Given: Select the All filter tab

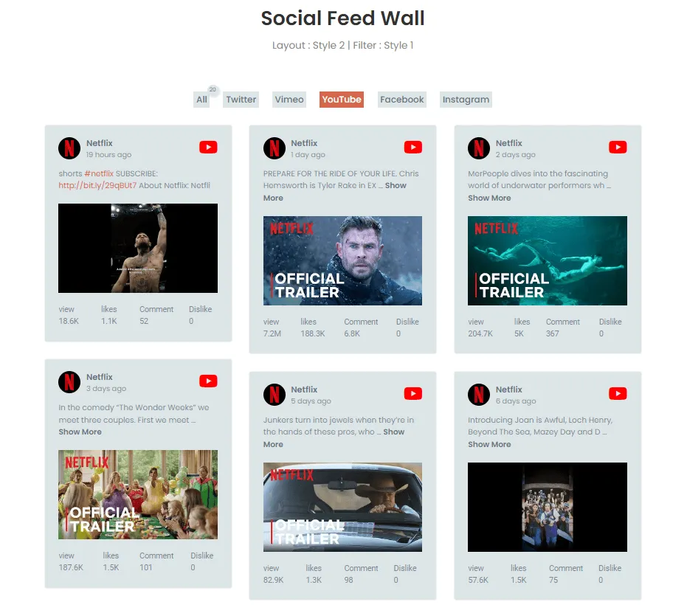Looking at the screenshot, I should [x=201, y=100].
